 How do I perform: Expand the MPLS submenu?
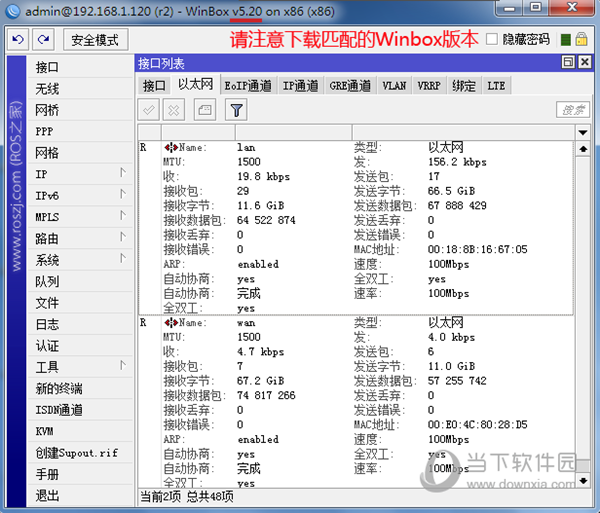pos(80,217)
